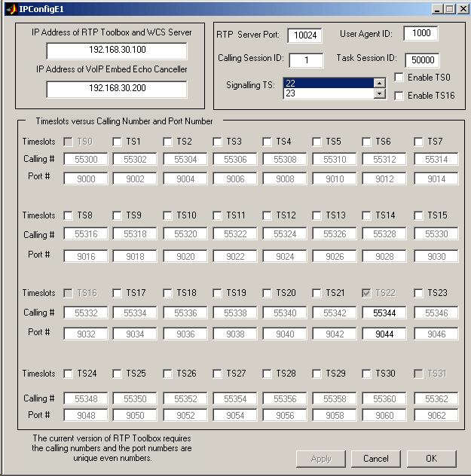Click the Cancel button
The height and width of the screenshot is (476, 471).
click(376, 459)
